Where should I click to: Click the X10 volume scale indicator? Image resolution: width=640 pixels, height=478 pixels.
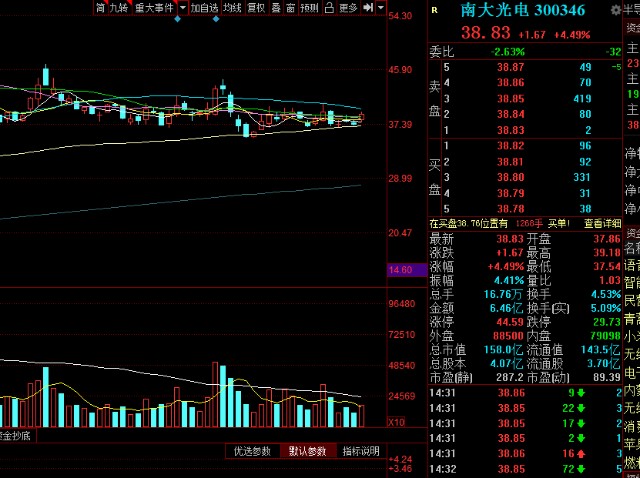(x=396, y=422)
